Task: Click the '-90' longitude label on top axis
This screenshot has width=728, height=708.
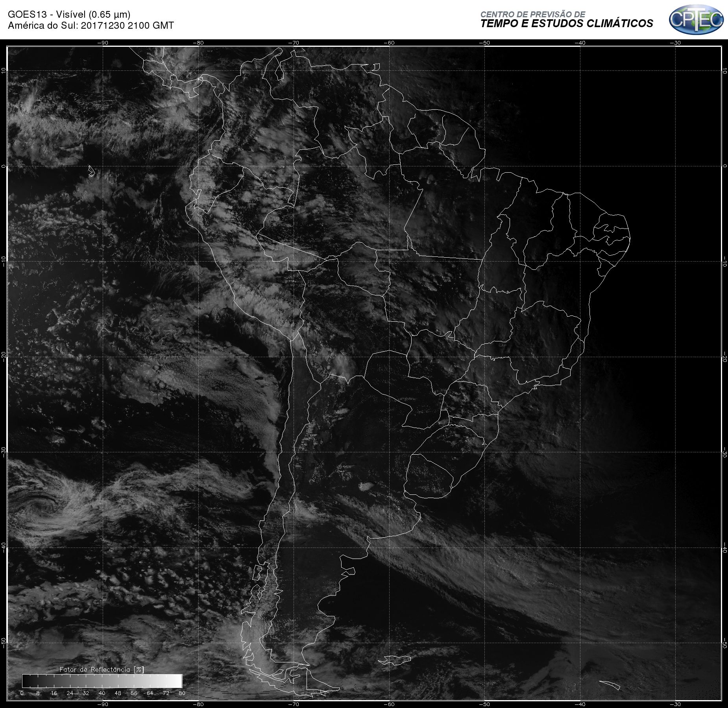Action: (x=103, y=43)
